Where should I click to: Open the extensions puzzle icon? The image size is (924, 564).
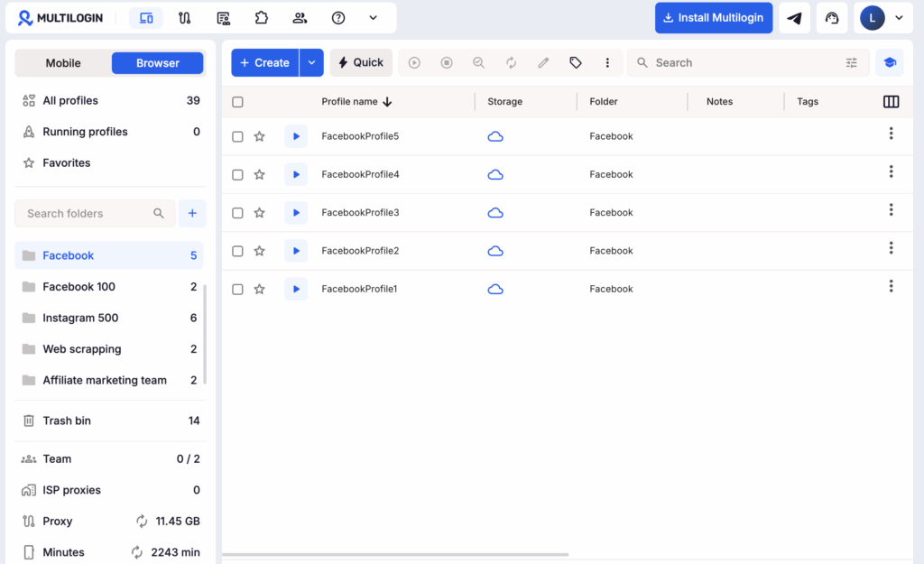261,18
